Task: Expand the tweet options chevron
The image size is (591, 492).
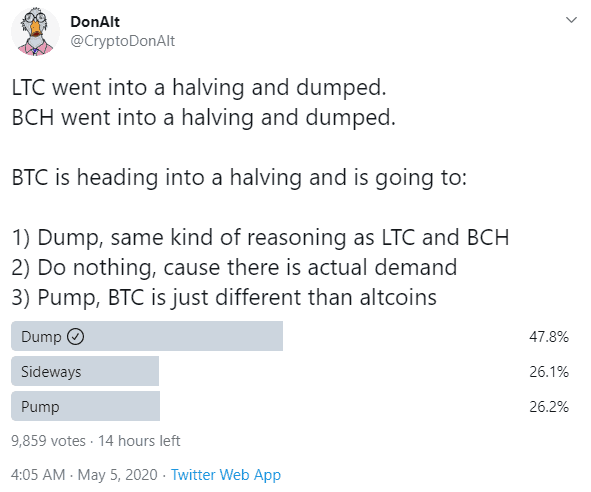Action: (x=571, y=20)
